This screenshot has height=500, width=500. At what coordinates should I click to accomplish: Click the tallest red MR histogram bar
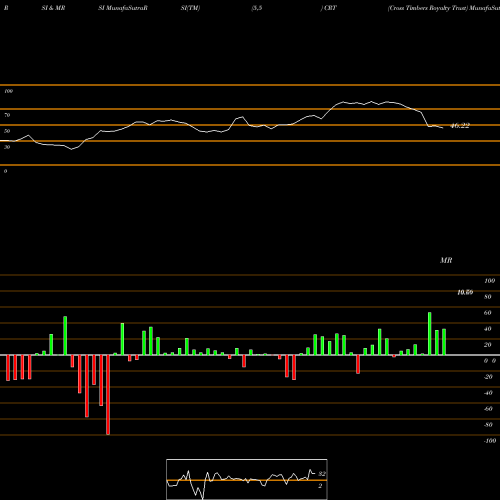click(x=108, y=395)
